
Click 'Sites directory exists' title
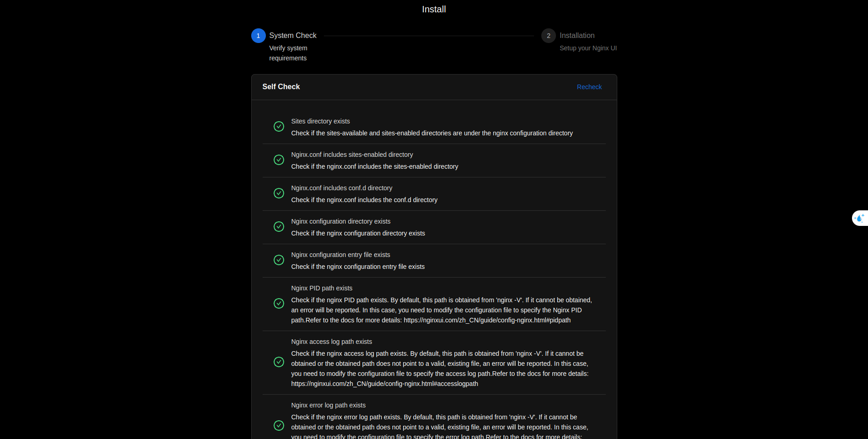(320, 121)
